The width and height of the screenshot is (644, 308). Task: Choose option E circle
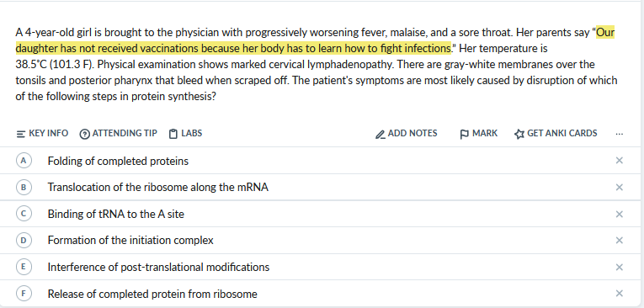24,267
